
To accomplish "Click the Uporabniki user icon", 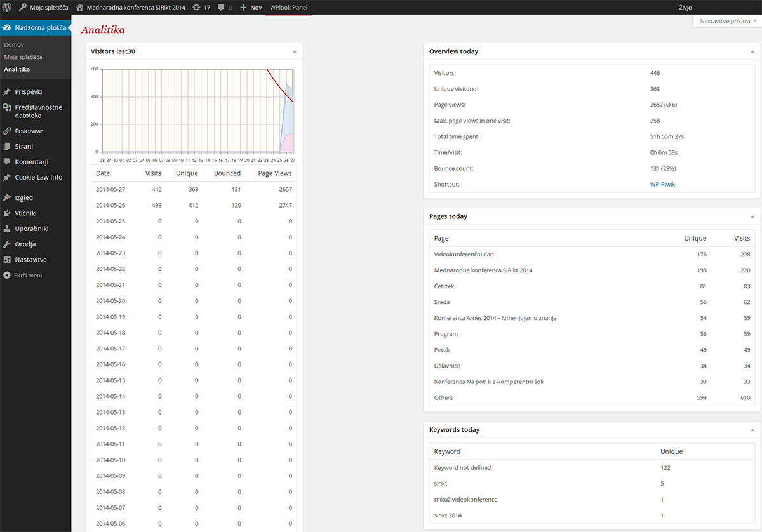I will coord(7,229).
